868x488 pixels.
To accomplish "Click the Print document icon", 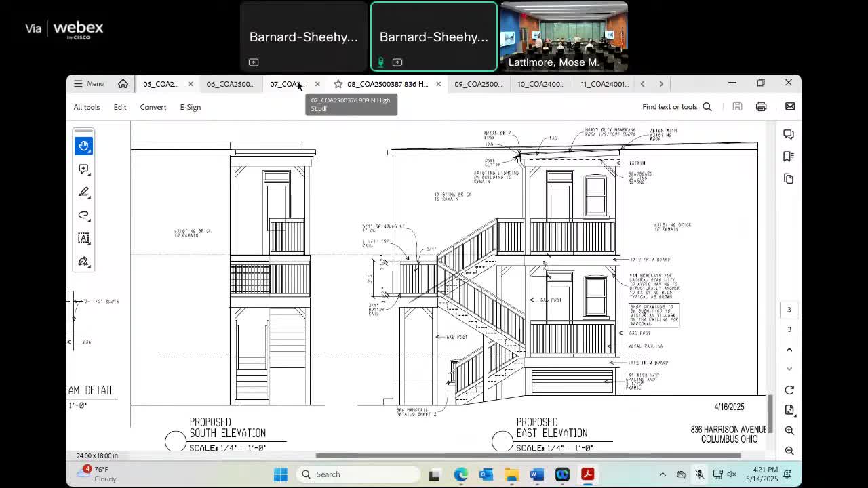I will click(761, 107).
